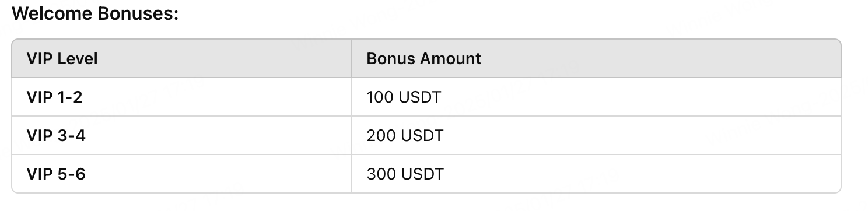Select the 200 USDT bonus cell
868x211 pixels.
click(596, 135)
